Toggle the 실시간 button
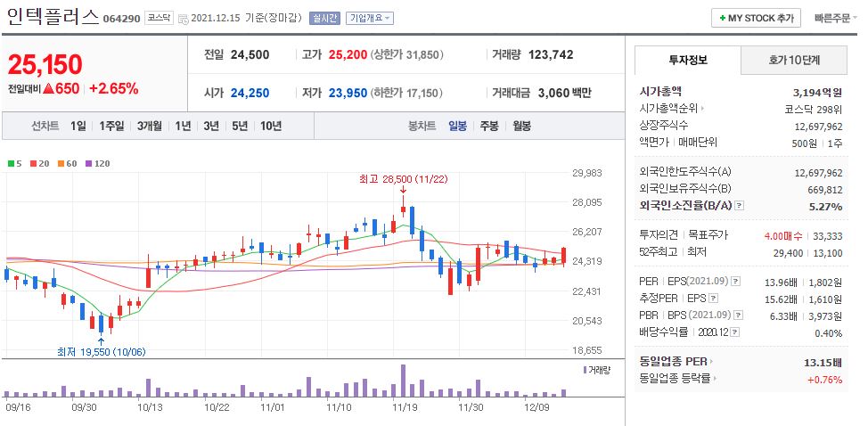The width and height of the screenshot is (868, 426). (x=325, y=18)
